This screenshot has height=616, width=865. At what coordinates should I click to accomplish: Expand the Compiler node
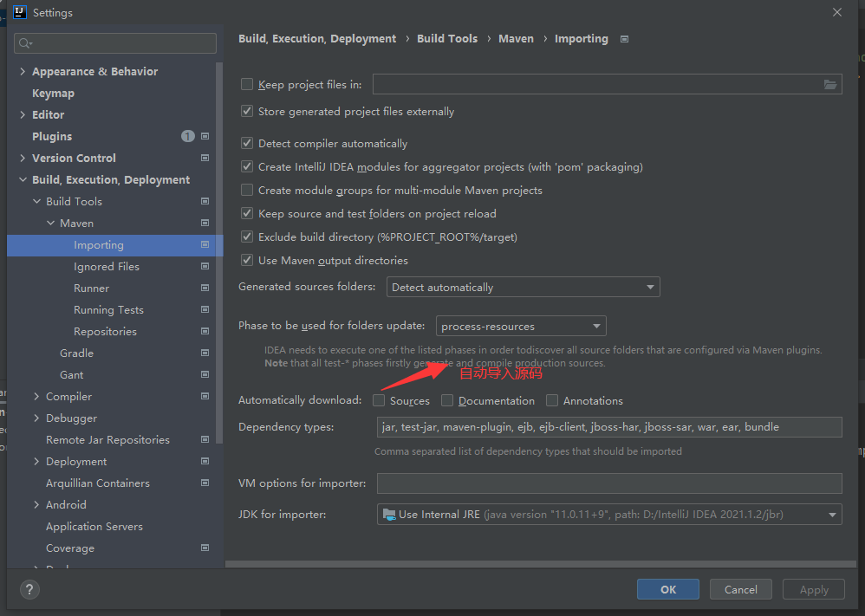click(36, 396)
